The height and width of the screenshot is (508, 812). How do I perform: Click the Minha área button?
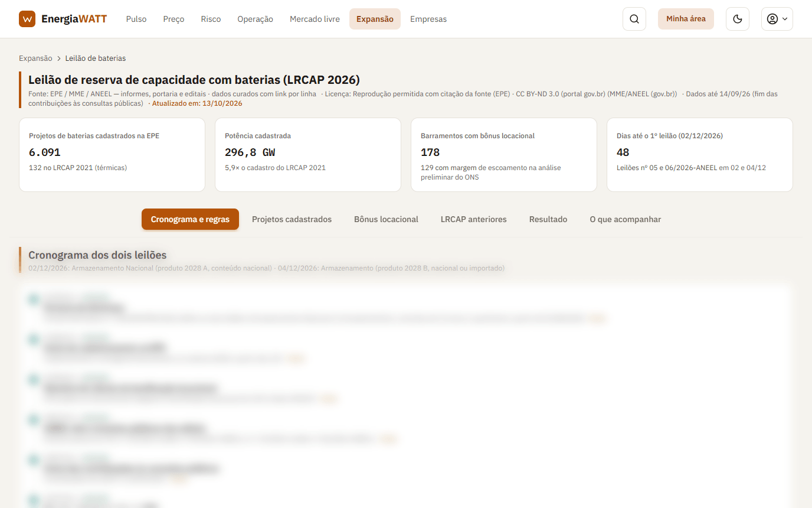tap(686, 19)
